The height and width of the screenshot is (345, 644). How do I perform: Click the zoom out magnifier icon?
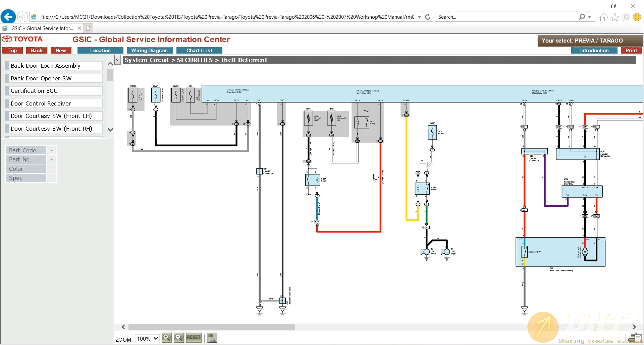(179, 338)
